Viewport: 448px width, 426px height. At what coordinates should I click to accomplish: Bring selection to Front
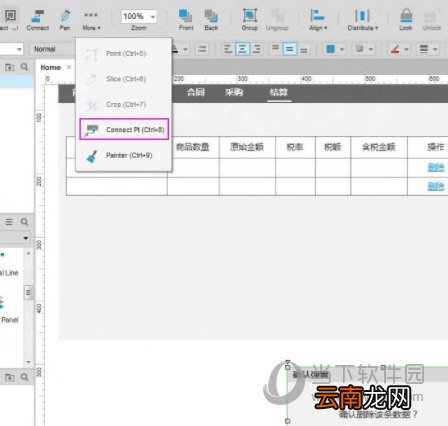(x=186, y=20)
